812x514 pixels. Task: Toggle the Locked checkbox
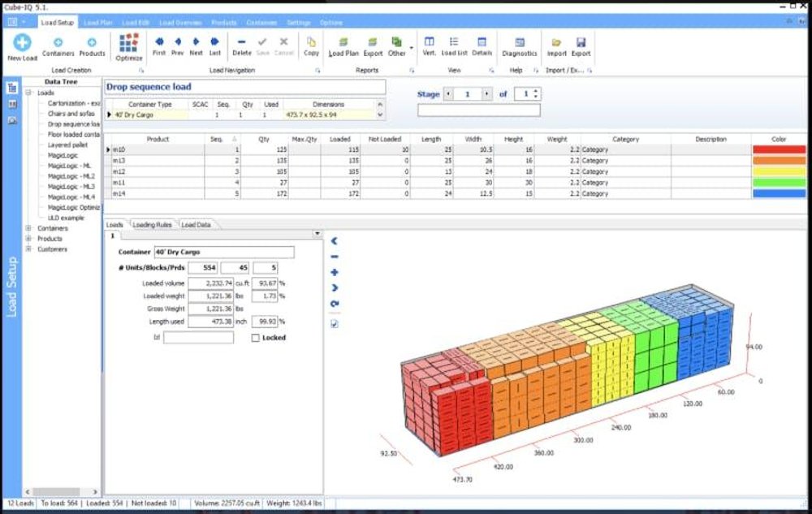point(255,338)
